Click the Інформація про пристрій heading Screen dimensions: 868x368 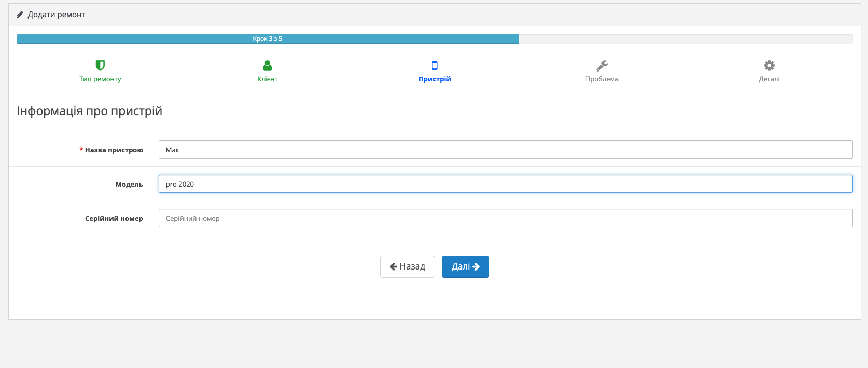tap(89, 111)
